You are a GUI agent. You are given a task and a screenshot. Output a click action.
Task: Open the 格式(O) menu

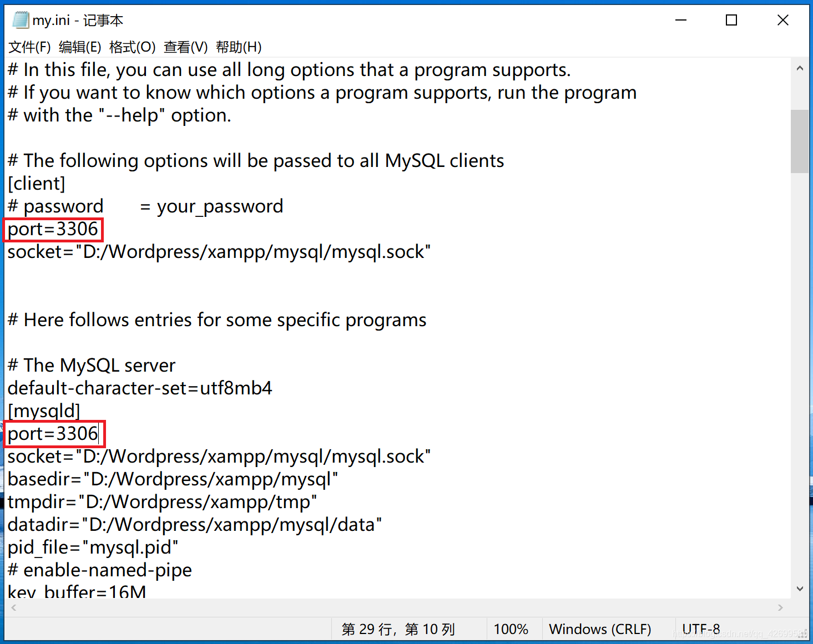point(132,47)
